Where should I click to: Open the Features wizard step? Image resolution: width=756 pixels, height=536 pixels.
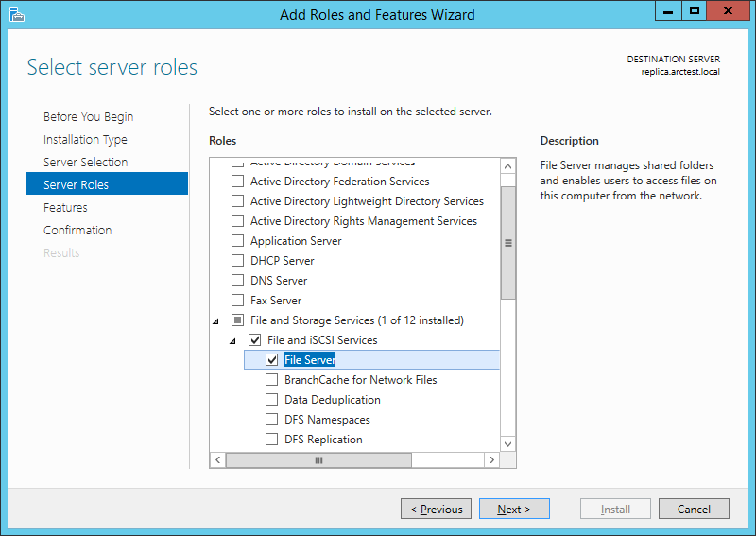[x=65, y=208]
